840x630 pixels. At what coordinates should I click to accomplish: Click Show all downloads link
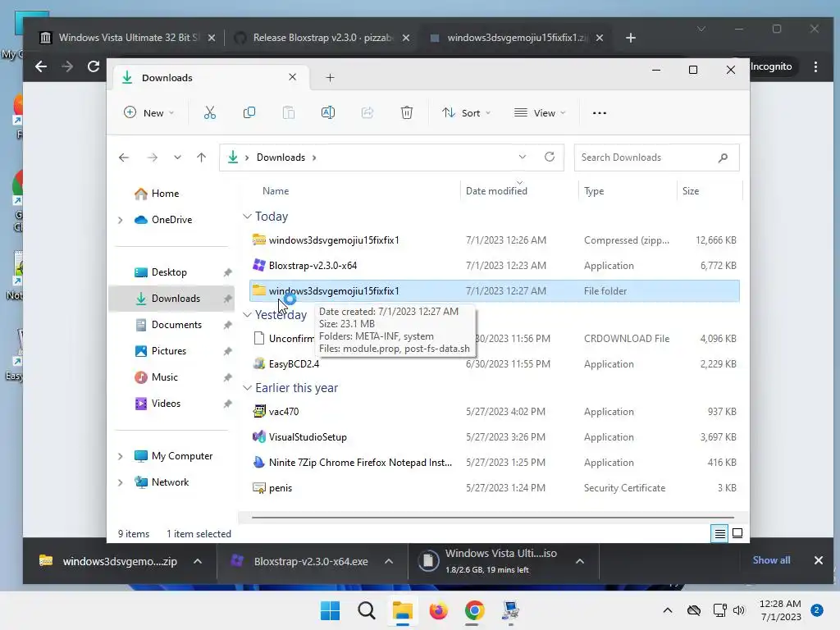[x=771, y=559]
